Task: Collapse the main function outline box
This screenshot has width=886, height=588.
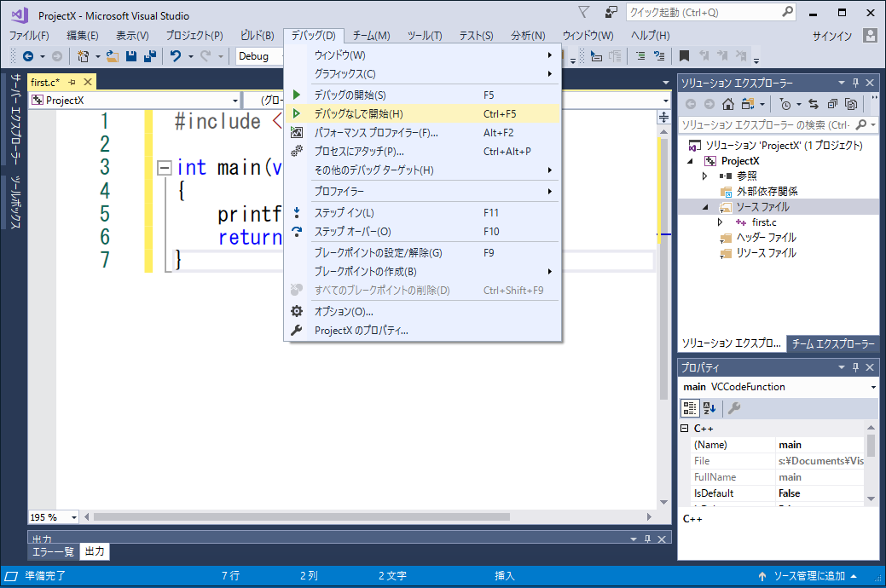Action: 165,167
